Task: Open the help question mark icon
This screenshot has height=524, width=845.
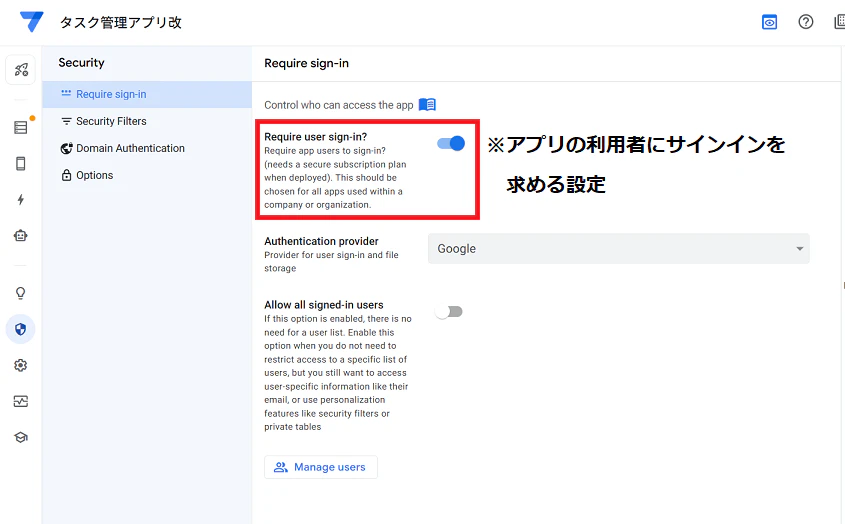Action: coord(806,22)
